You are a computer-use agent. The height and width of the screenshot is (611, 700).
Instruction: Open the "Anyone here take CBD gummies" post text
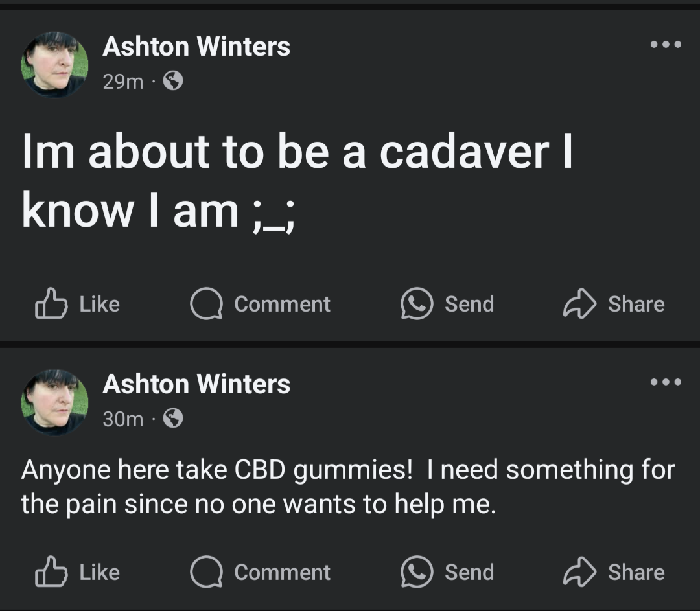click(348, 487)
